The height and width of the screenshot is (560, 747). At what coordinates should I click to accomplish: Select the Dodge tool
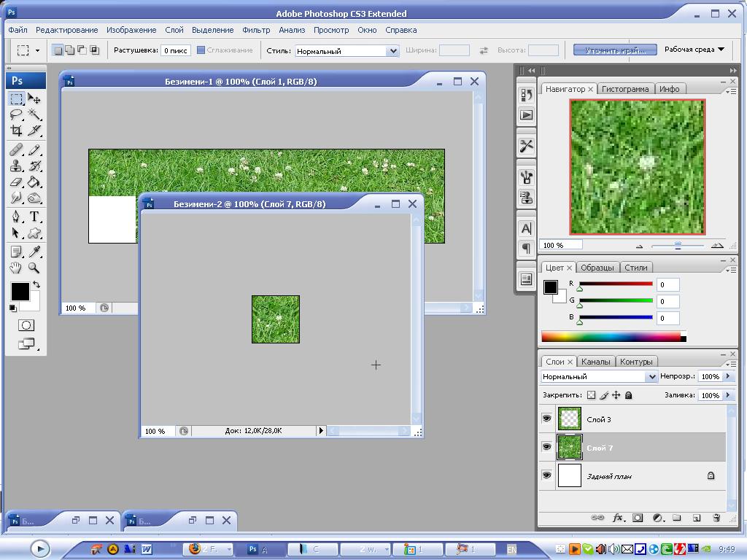[x=34, y=197]
